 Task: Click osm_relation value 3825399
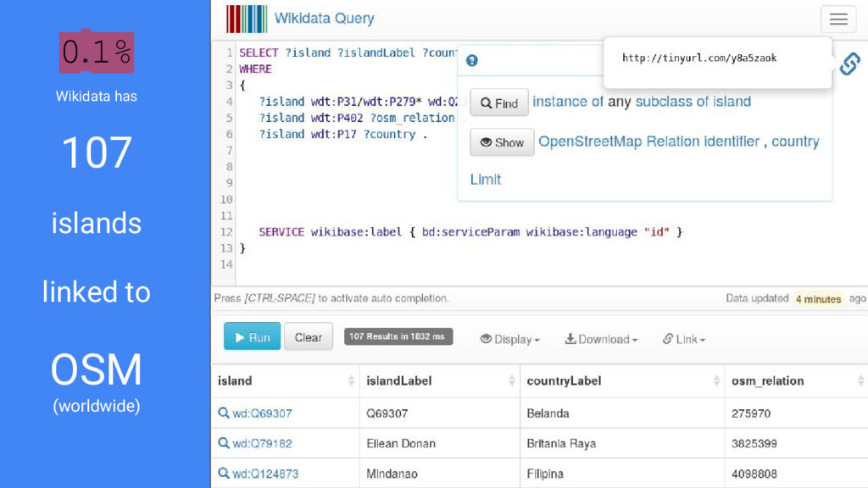coord(754,444)
